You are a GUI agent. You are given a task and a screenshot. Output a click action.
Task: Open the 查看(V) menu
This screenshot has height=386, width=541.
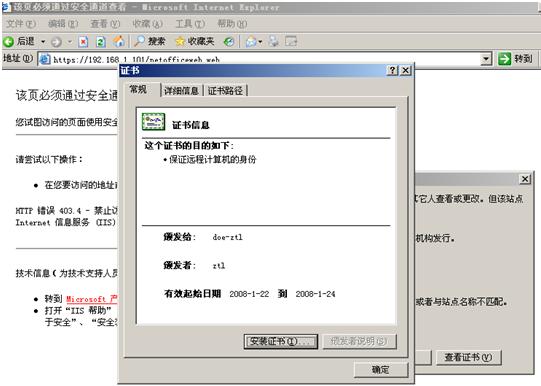click(x=105, y=24)
